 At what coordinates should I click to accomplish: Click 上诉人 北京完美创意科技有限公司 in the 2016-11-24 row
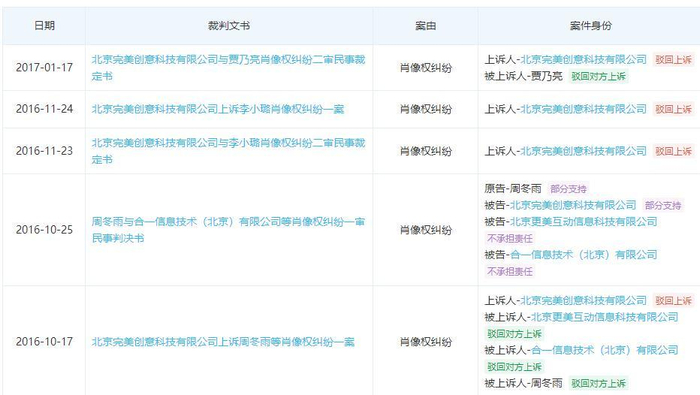click(x=583, y=109)
